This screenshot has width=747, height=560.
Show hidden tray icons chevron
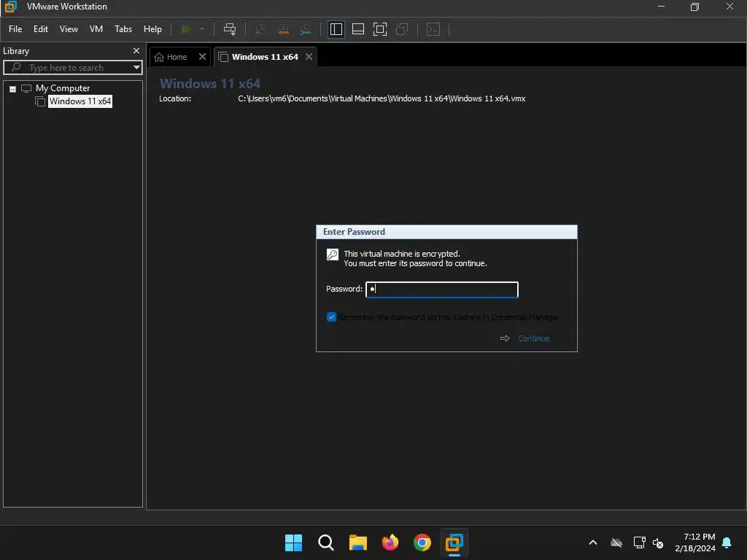point(593,542)
